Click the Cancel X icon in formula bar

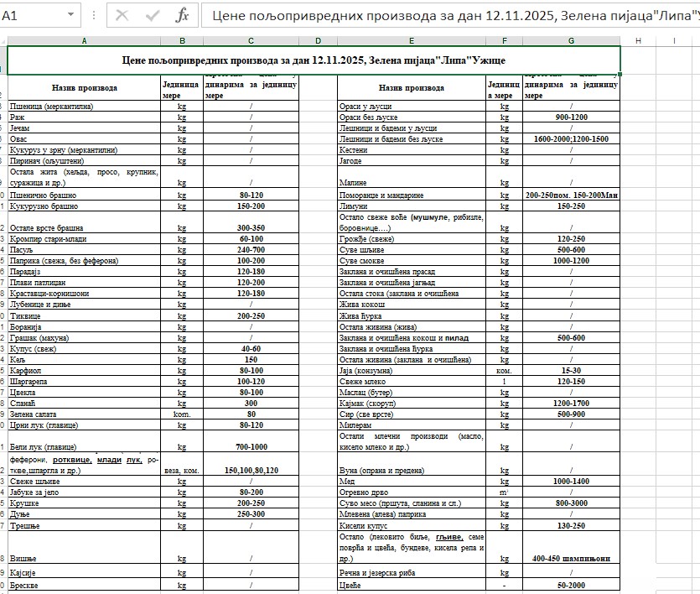[122, 16]
